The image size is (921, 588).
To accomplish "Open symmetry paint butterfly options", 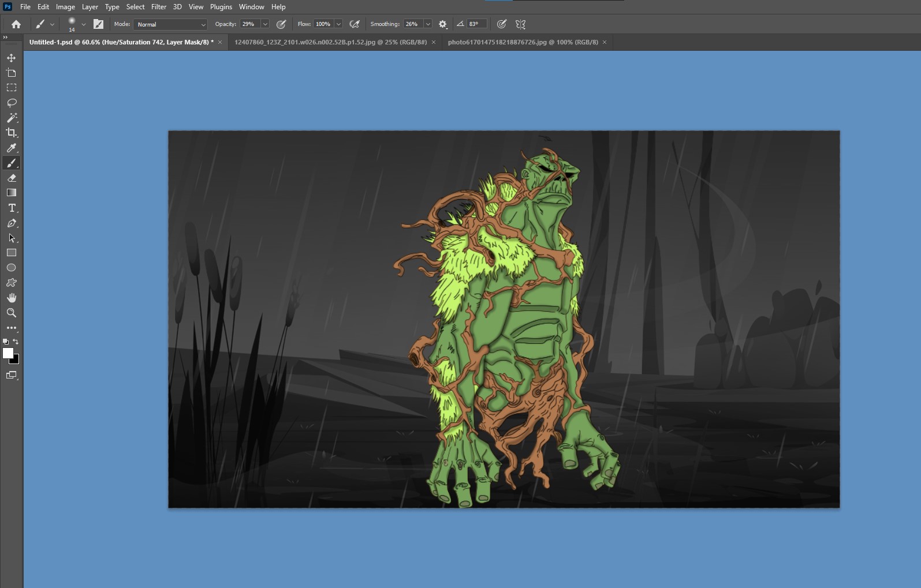I will point(520,24).
